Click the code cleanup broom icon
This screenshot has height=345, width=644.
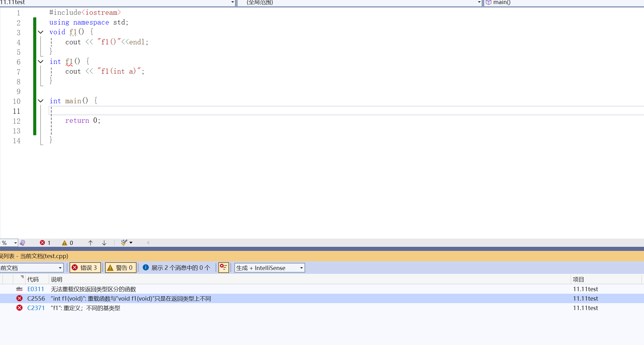coord(124,243)
